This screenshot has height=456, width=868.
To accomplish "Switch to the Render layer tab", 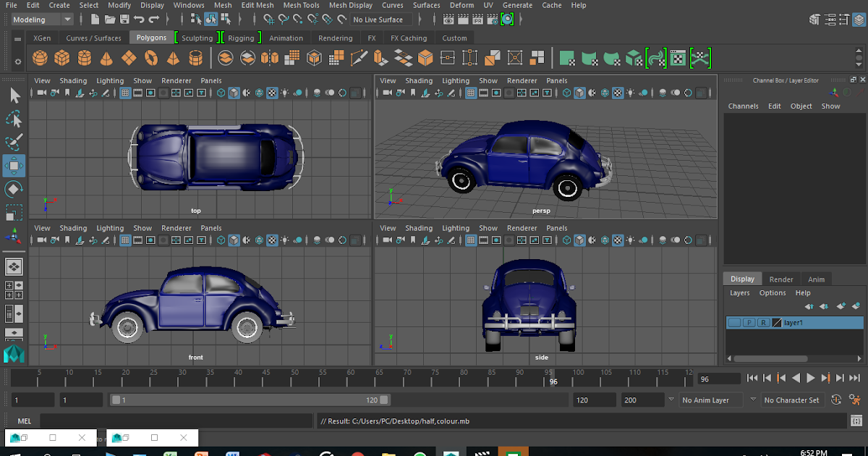I will tap(781, 279).
